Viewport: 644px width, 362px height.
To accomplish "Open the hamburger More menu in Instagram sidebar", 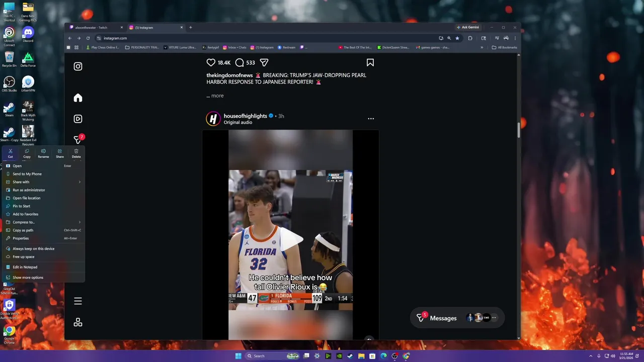I will coord(78,301).
